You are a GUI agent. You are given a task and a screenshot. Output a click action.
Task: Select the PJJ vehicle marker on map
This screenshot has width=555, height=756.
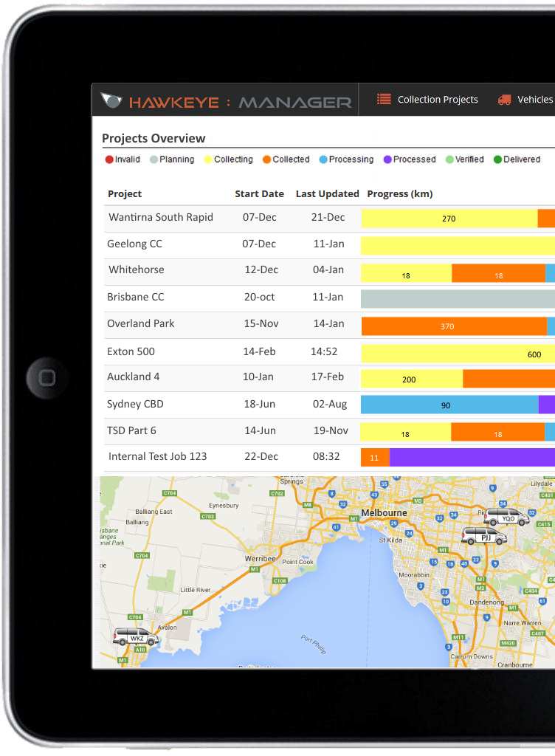(x=484, y=537)
